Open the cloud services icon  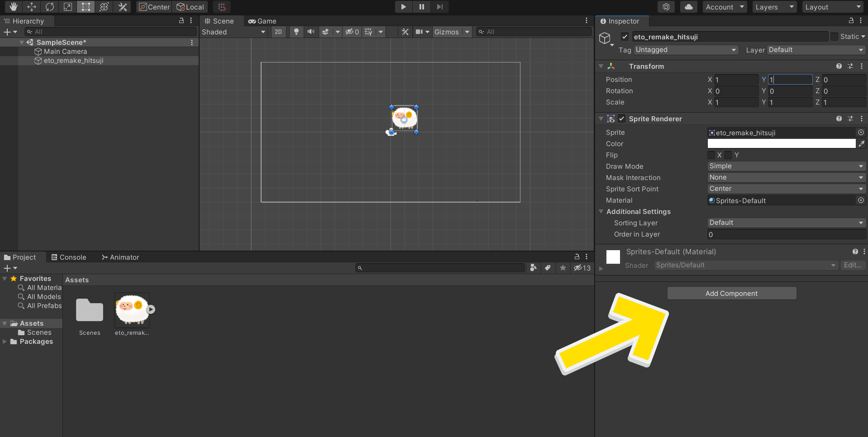[688, 7]
